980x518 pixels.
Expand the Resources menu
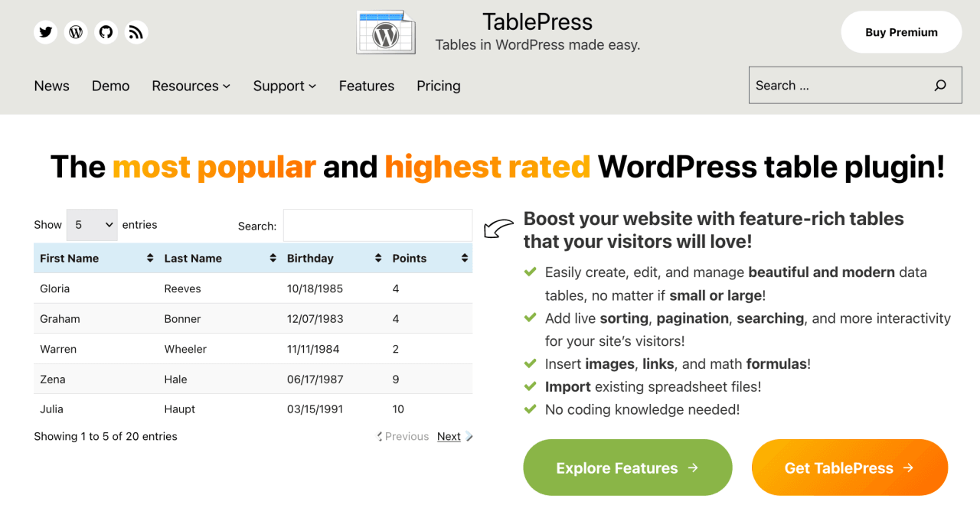pos(191,86)
